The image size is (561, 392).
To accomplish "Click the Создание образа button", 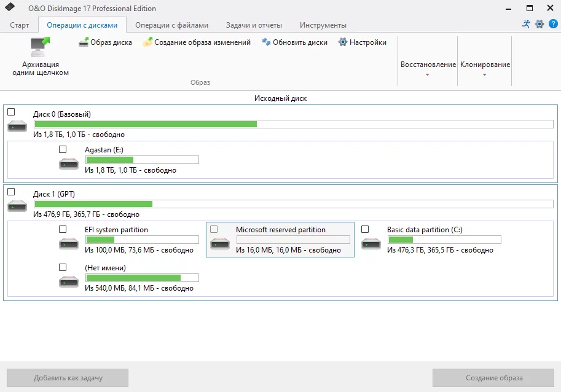I will (x=493, y=378).
